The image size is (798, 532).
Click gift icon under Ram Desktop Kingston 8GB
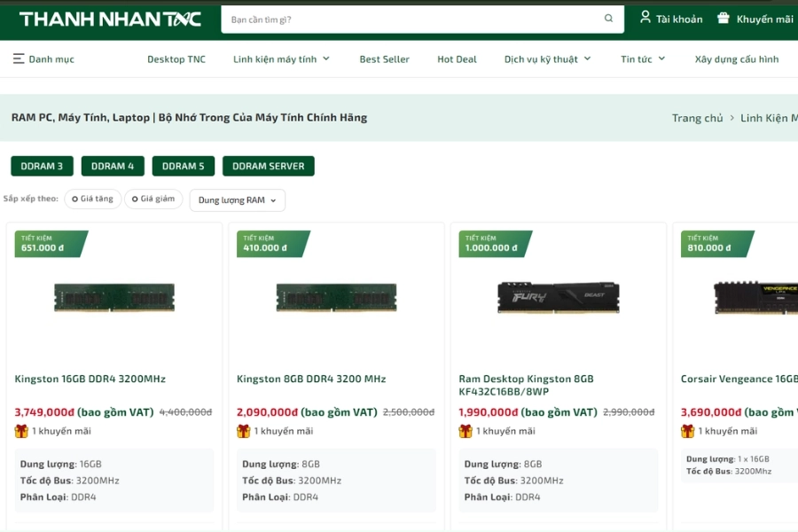[465, 431]
